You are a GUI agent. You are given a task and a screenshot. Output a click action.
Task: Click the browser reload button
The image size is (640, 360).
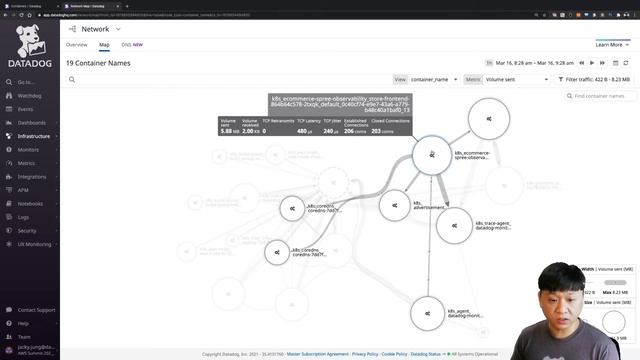point(21,15)
